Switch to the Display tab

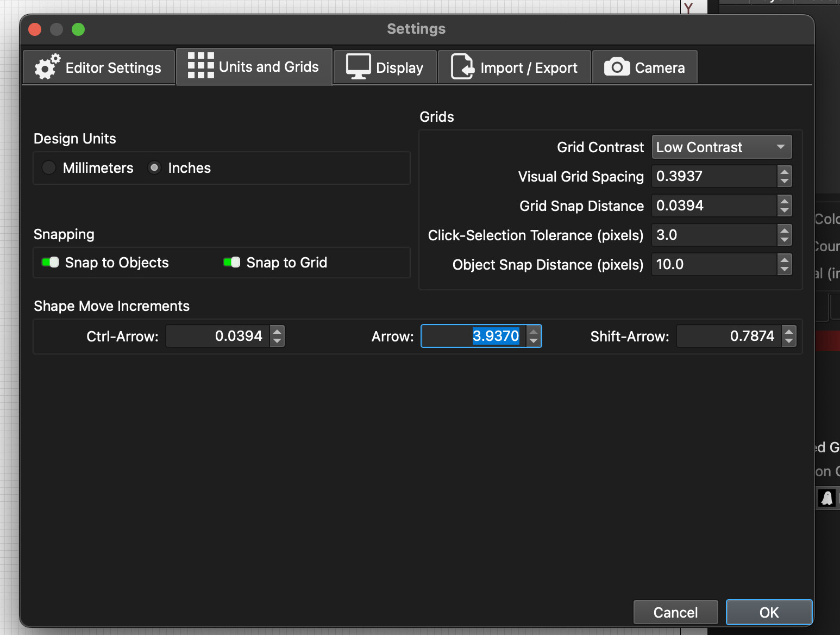point(385,67)
